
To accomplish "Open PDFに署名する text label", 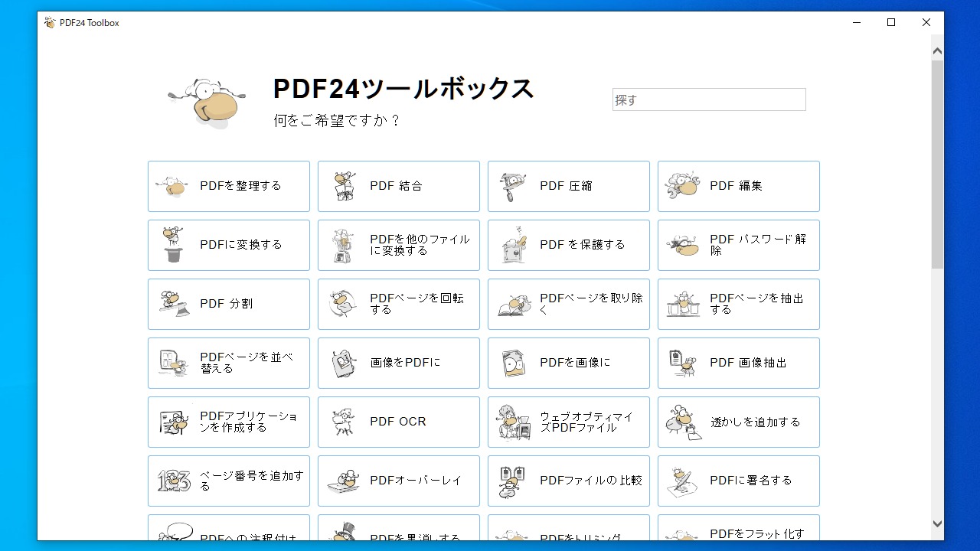I will 750,481.
